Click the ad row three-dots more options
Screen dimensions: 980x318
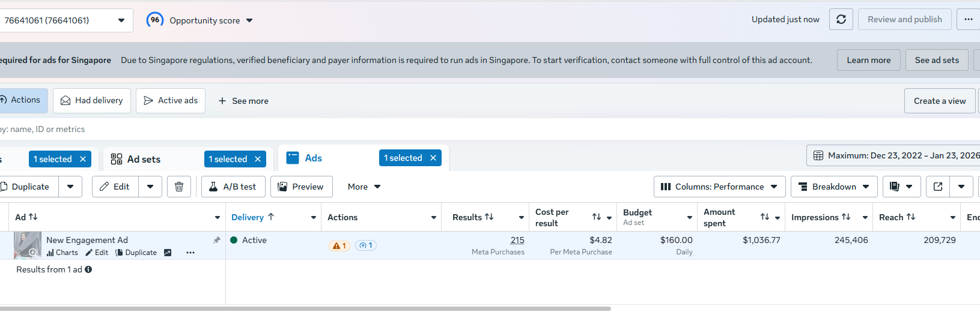click(x=190, y=253)
